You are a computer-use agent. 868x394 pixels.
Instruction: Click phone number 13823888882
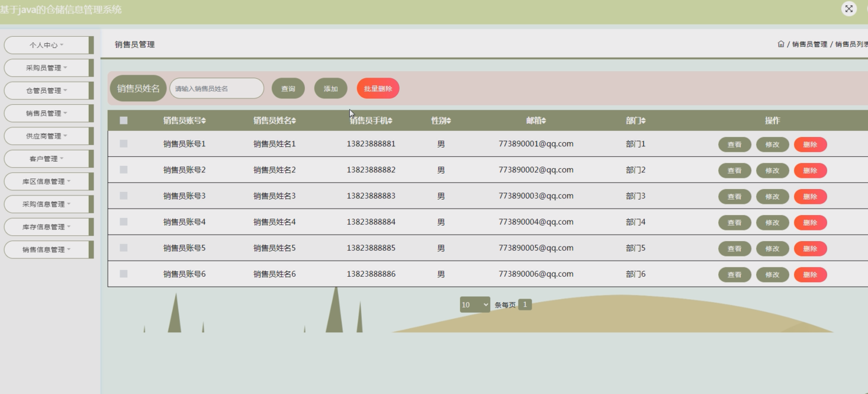click(x=371, y=170)
